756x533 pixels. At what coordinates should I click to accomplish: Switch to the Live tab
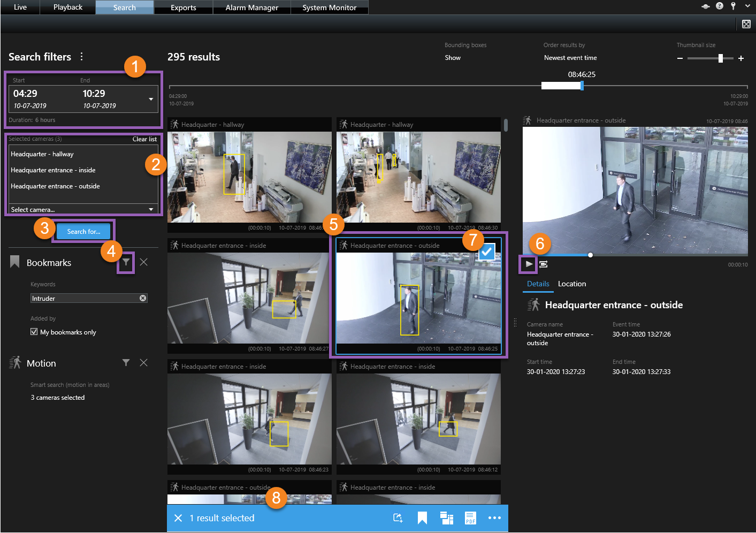tap(20, 7)
